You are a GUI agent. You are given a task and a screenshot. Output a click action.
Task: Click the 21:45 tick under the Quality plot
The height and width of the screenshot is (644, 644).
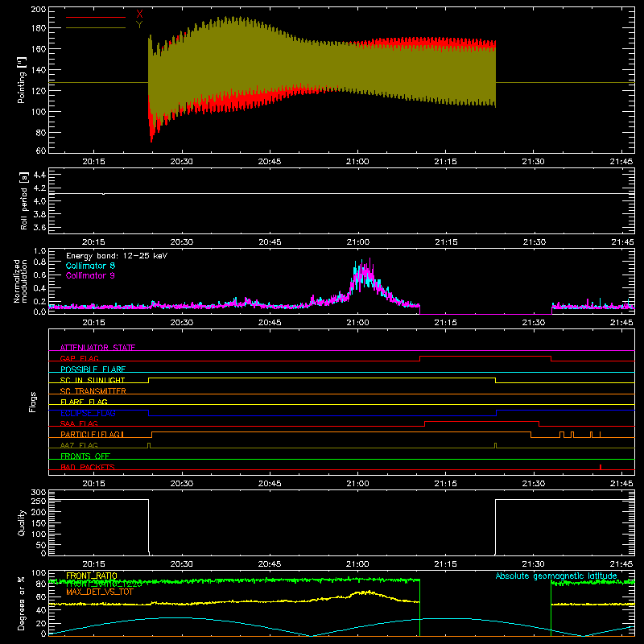pyautogui.click(x=621, y=564)
